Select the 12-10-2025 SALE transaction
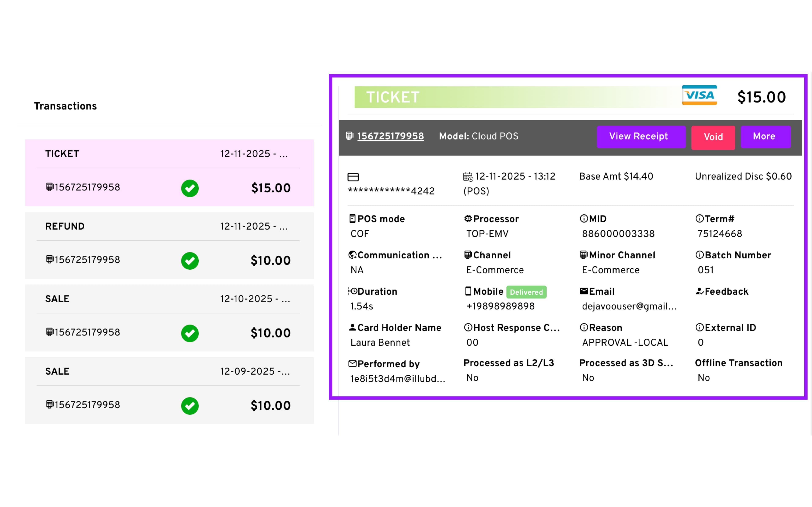 tap(169, 318)
